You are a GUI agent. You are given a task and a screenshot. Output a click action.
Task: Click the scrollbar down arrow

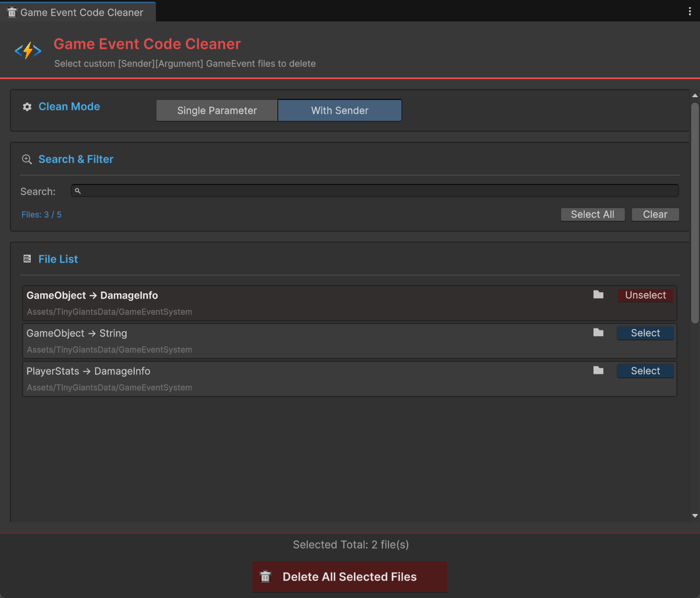(695, 516)
